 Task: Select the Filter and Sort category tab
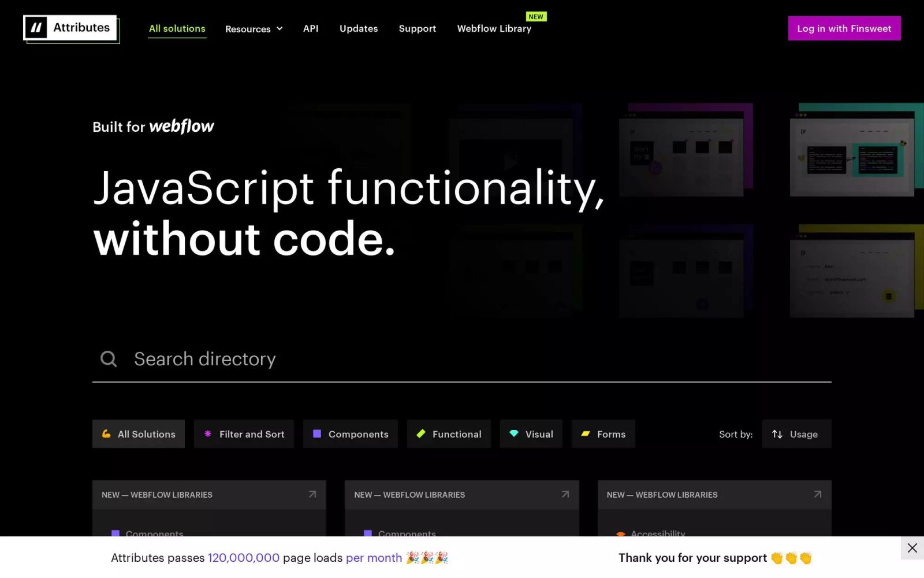[244, 434]
